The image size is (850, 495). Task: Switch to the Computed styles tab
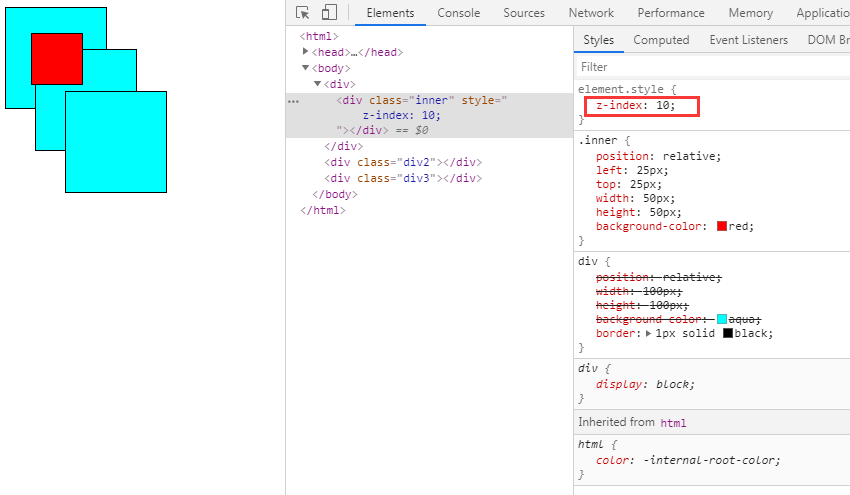point(661,40)
